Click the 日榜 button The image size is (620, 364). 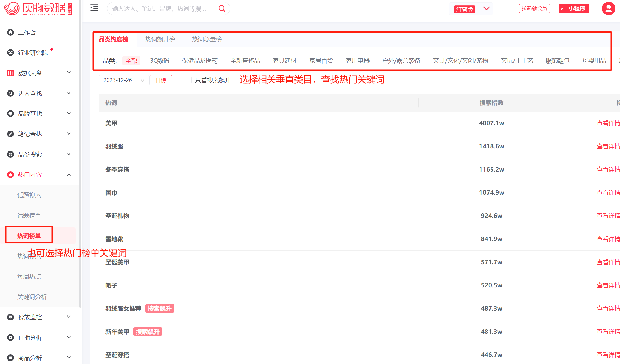point(161,80)
